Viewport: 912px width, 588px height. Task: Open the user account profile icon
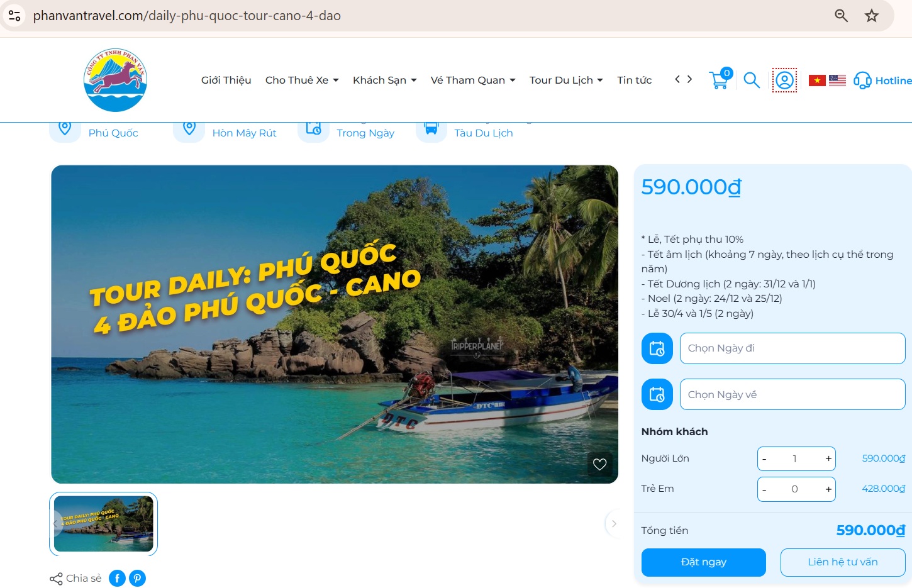tap(784, 80)
